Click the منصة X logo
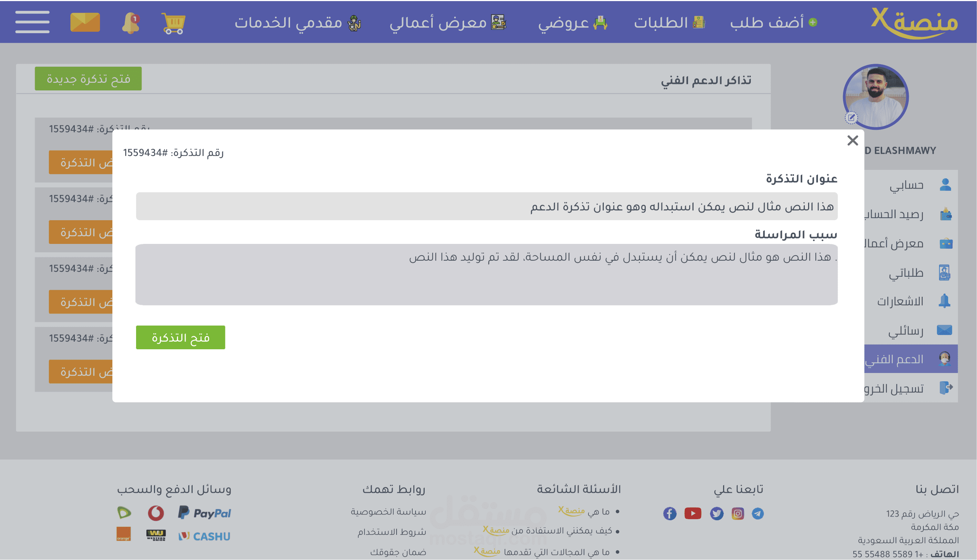The width and height of the screenshot is (977, 560). click(914, 22)
